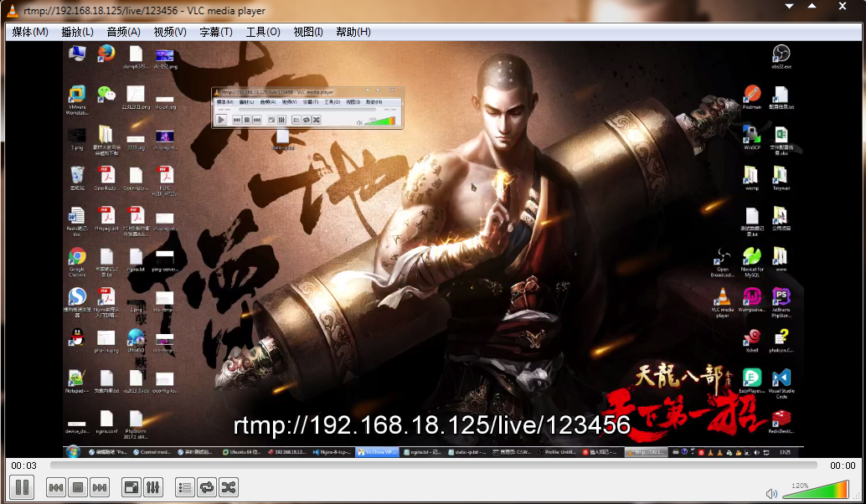Image resolution: width=866 pixels, height=504 pixels.
Task: Click the play button in the nested VLC window
Action: pos(221,119)
